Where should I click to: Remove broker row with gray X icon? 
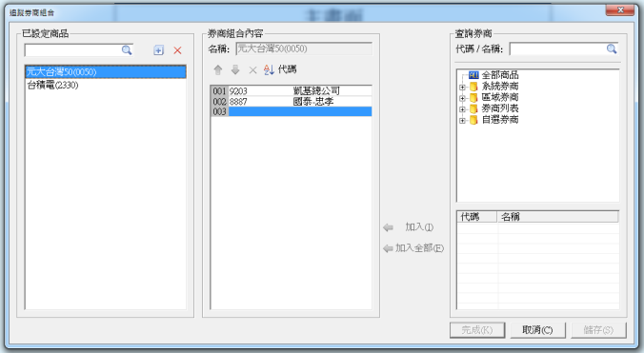pos(252,70)
